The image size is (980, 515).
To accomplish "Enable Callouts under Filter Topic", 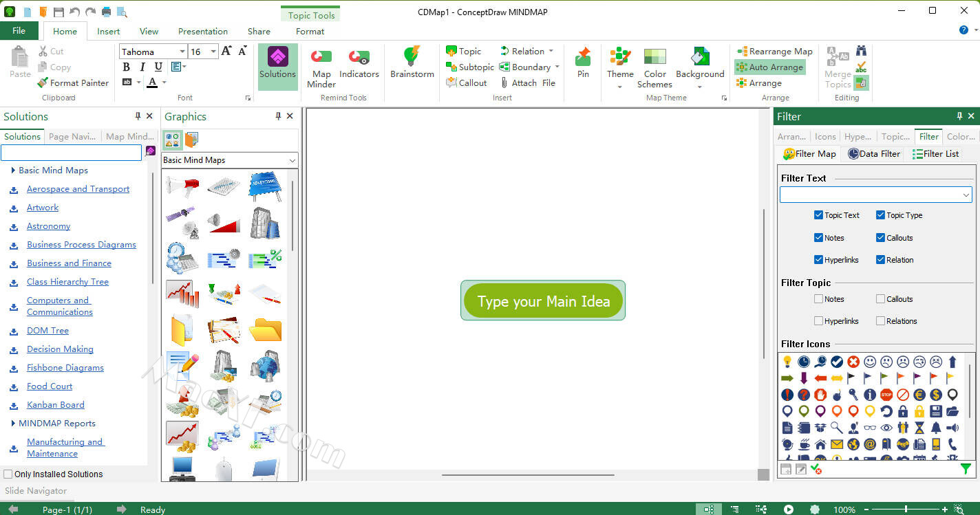I will click(880, 299).
